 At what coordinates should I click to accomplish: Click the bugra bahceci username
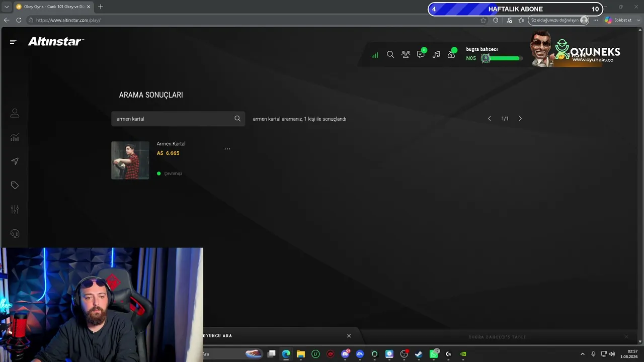482,49
